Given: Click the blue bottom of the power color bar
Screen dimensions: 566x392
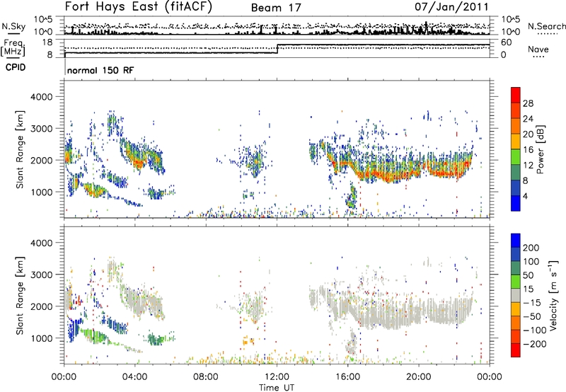Looking at the screenshot, I should pyautogui.click(x=516, y=203).
